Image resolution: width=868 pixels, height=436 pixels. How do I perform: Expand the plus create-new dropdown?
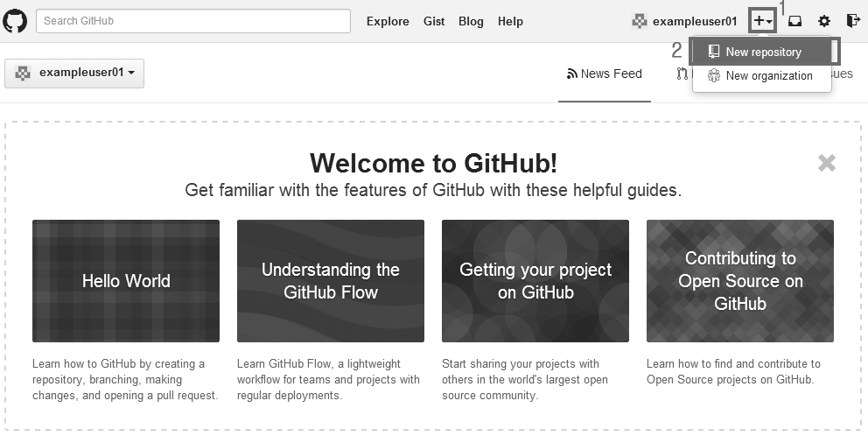point(762,21)
